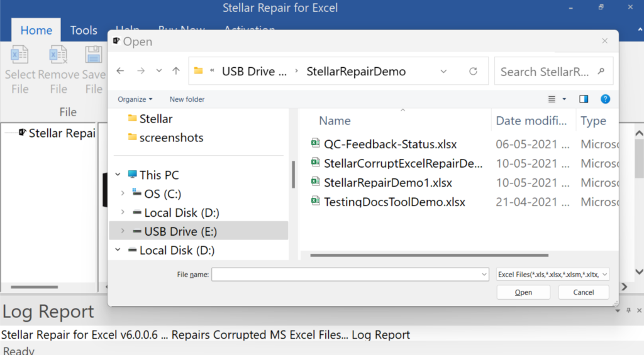
Task: Switch to the Tools ribbon tab
Action: tap(84, 30)
